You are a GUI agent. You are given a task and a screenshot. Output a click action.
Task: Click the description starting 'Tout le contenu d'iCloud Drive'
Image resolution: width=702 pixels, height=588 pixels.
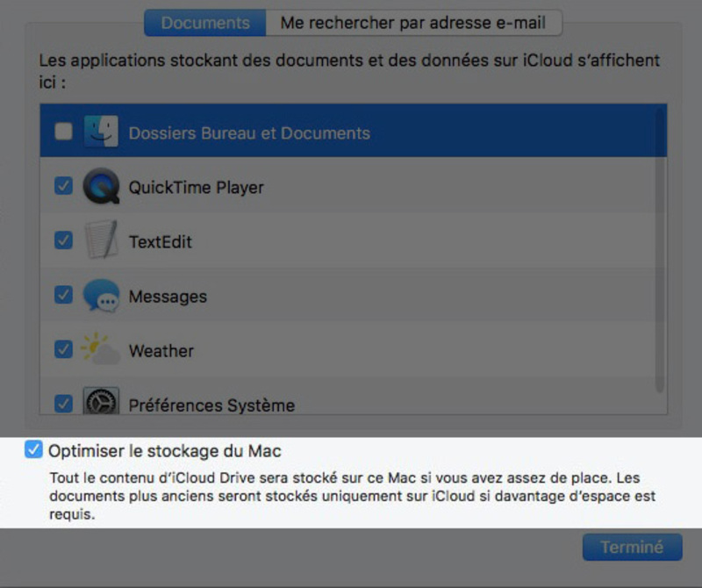tap(353, 496)
